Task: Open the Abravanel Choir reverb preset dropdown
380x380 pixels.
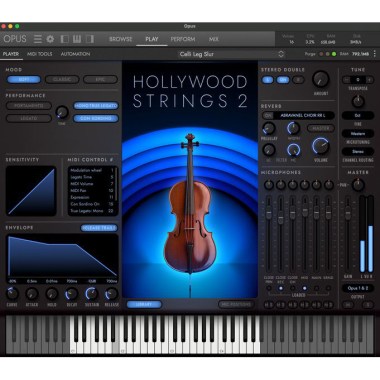Action: point(303,116)
